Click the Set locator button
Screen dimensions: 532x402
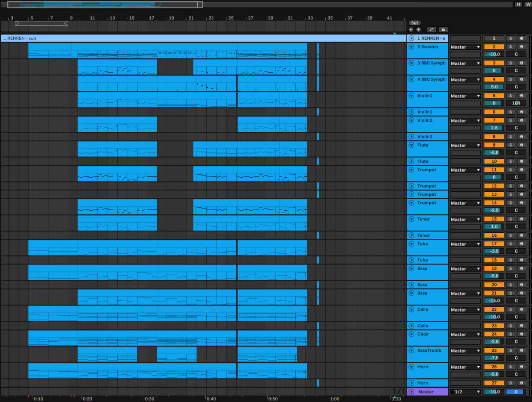[414, 23]
